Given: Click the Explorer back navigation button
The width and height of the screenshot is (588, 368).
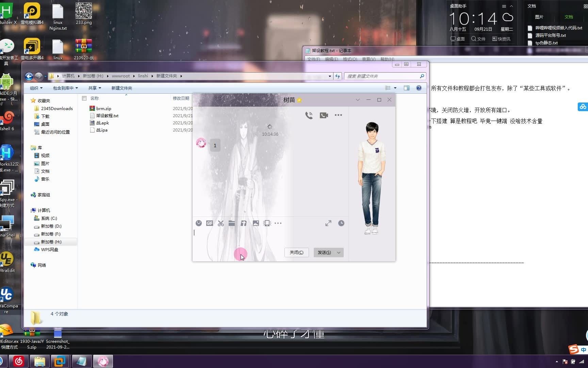Looking at the screenshot, I should 29,76.
